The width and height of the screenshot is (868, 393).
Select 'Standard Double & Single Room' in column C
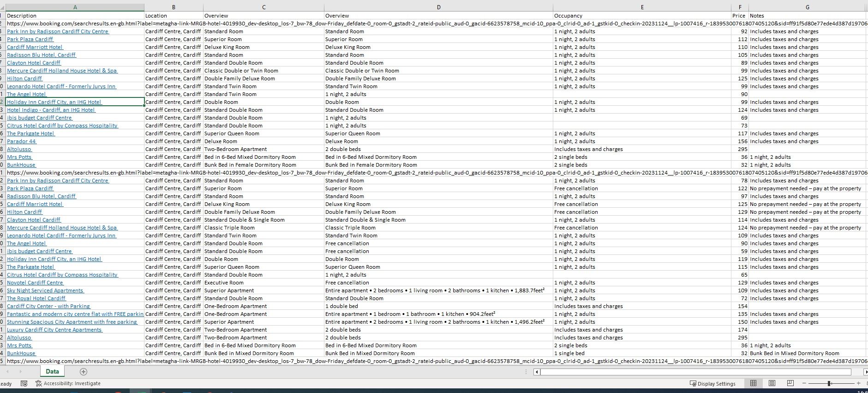click(264, 220)
